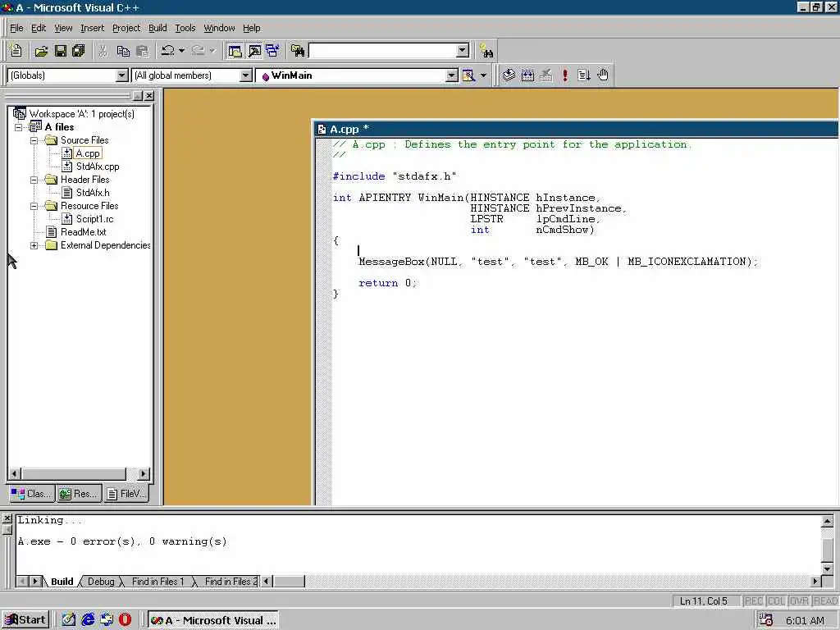Screen dimensions: 840x630
Task: Toggle breakpoint with the hand icon
Action: [x=603, y=75]
